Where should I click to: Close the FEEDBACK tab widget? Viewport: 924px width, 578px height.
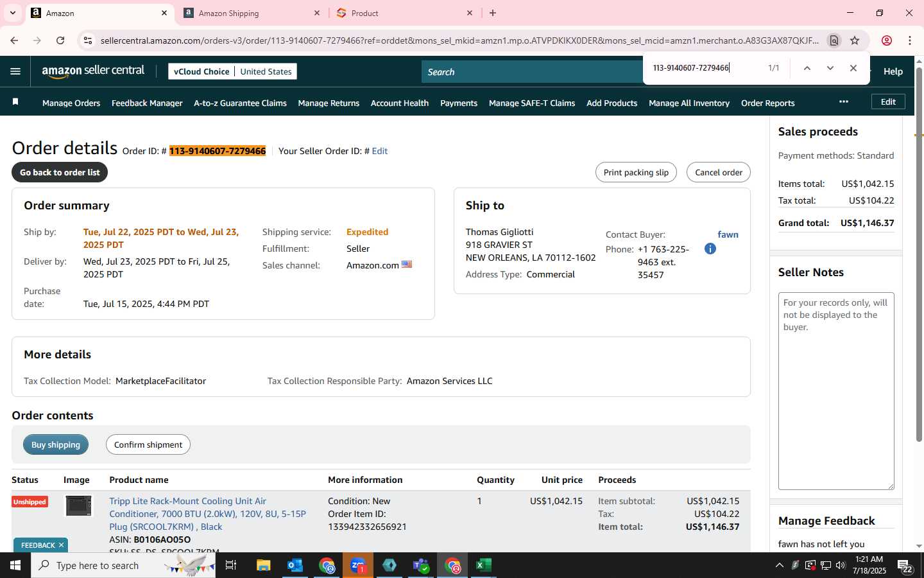(61, 545)
